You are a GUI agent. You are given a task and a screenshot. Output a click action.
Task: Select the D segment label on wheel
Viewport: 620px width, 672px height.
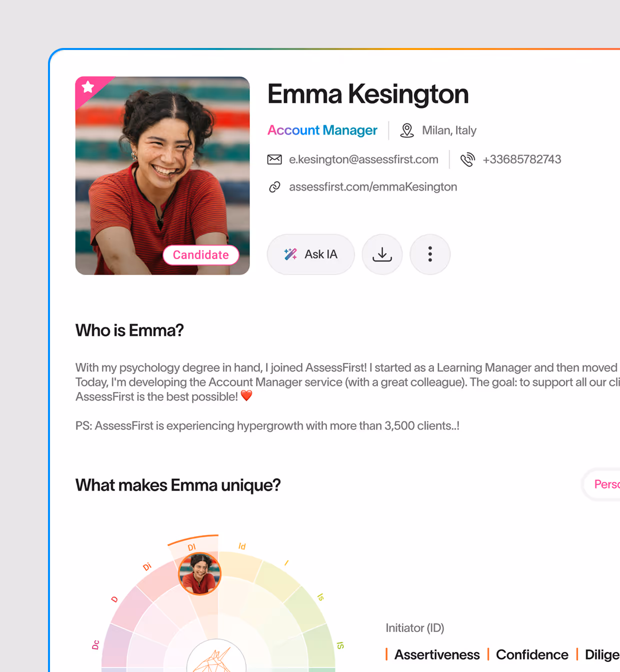point(114,599)
